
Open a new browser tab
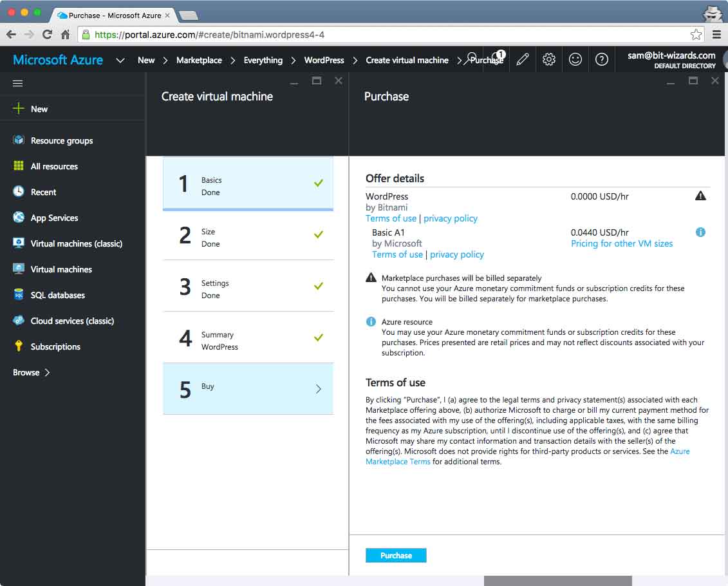tap(189, 16)
